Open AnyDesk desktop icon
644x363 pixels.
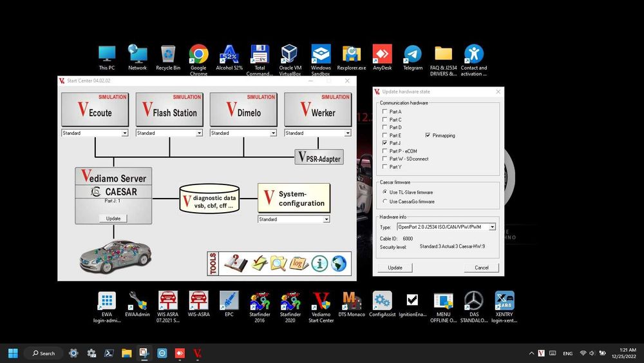pyautogui.click(x=382, y=57)
